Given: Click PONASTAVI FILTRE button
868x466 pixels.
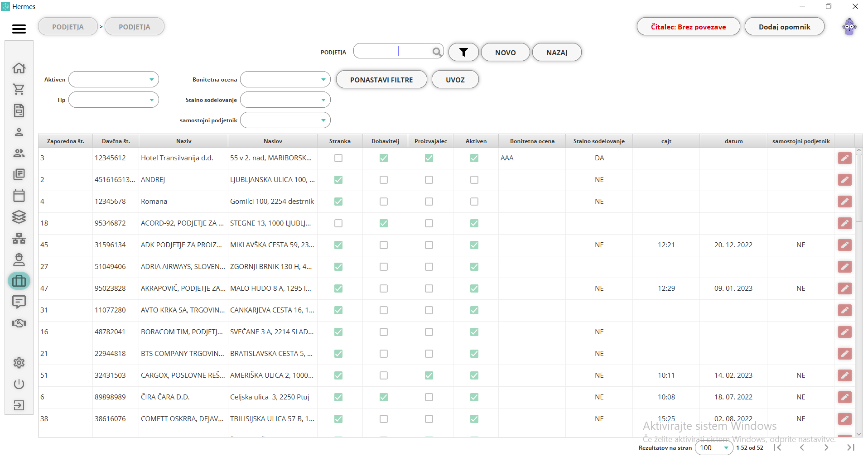Looking at the screenshot, I should 381,80.
